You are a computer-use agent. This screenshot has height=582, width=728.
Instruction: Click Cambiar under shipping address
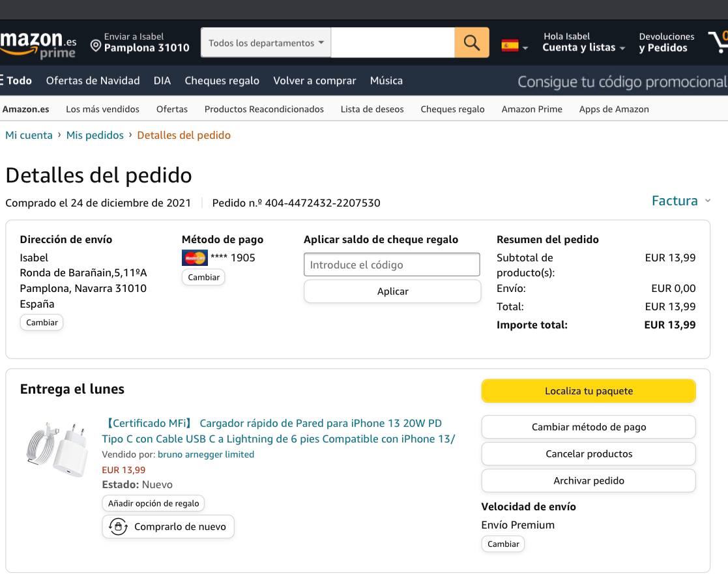(42, 322)
